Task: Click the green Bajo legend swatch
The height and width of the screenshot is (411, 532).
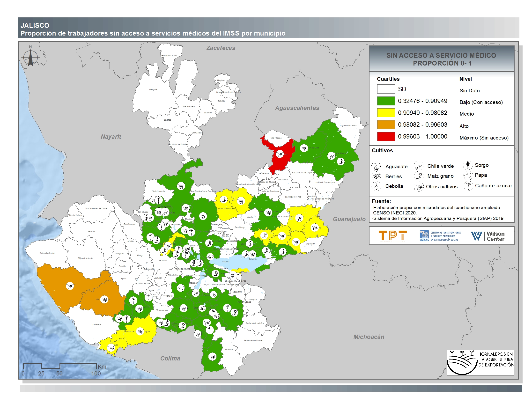Action: [386, 101]
